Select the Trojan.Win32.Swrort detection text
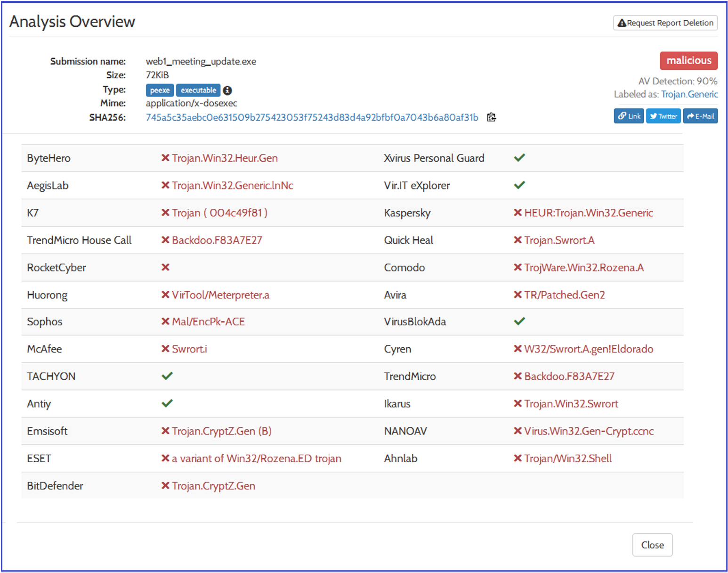The height and width of the screenshot is (573, 728). point(571,403)
